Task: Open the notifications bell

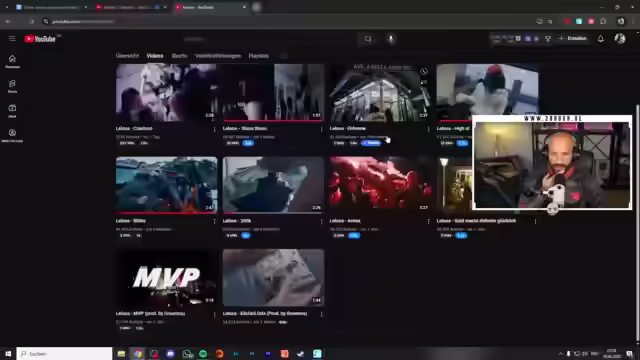Action: [600, 39]
